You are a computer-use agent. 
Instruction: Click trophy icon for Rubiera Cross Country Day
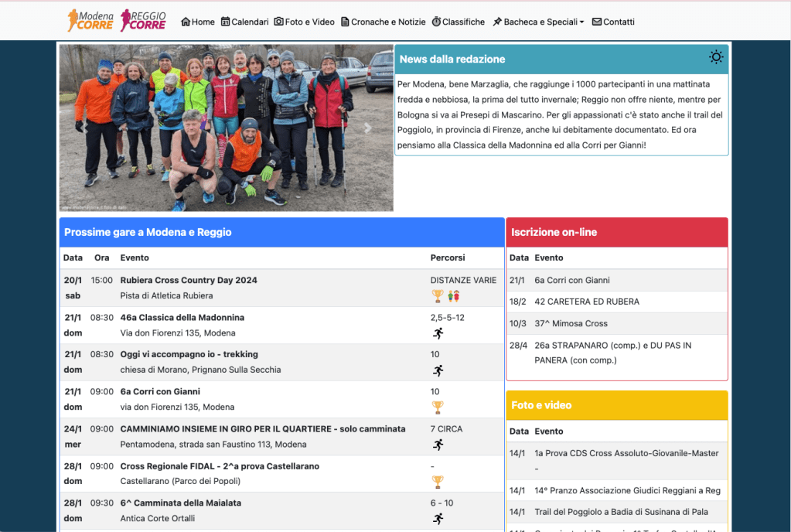(x=438, y=295)
